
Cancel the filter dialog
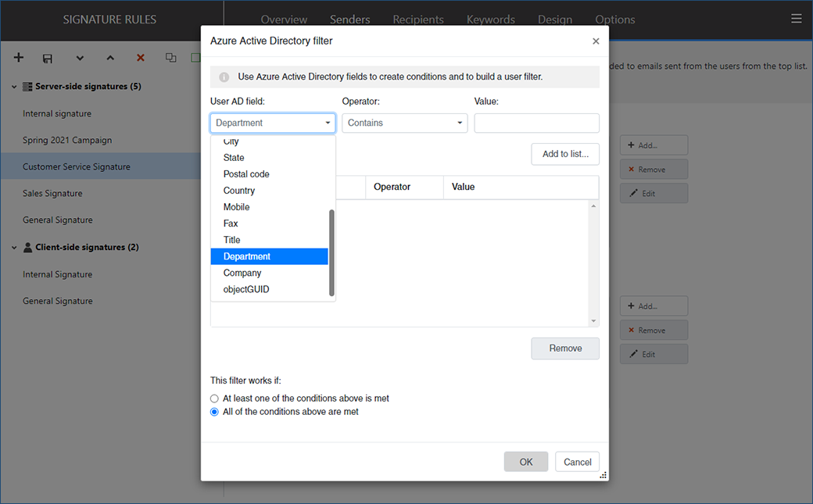tap(577, 462)
